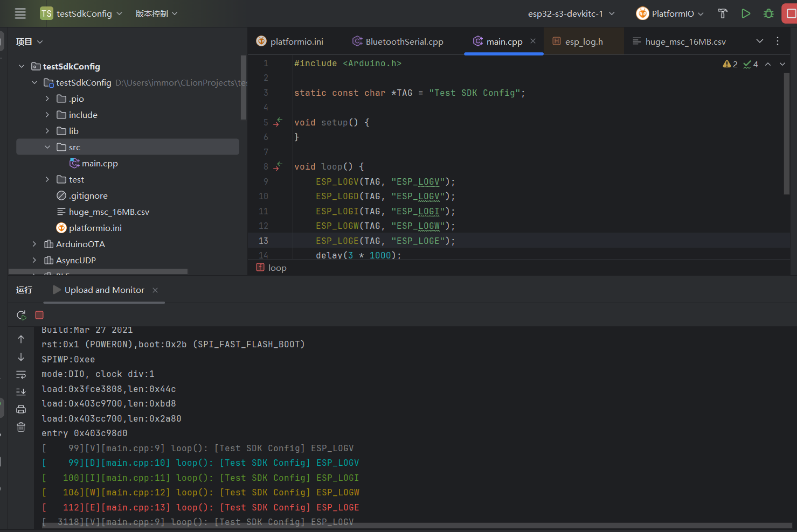
Task: Switch to BluetoothSerial.cpp editor tab
Action: (x=398, y=41)
